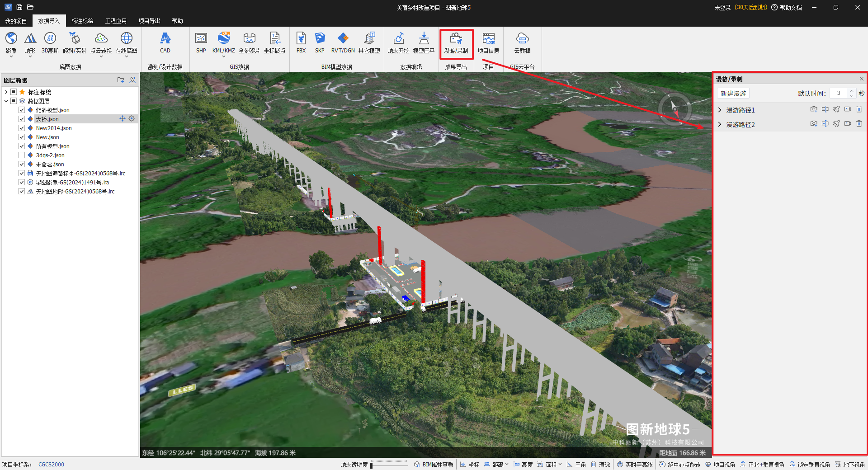Expand the 标注标绘 tree node

tap(6, 92)
